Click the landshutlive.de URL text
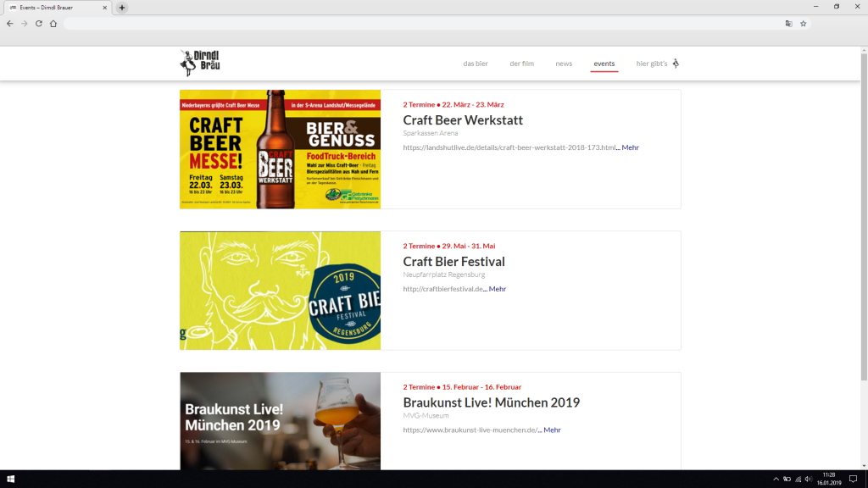 tap(509, 147)
